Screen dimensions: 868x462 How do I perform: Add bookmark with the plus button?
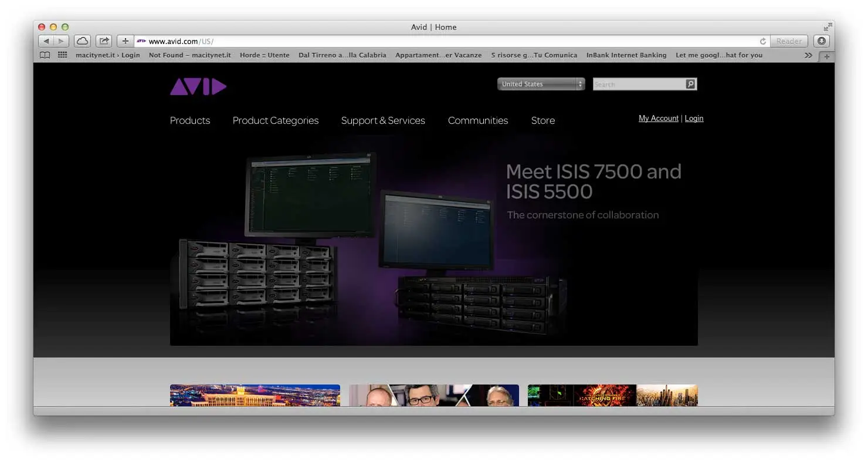coord(125,41)
